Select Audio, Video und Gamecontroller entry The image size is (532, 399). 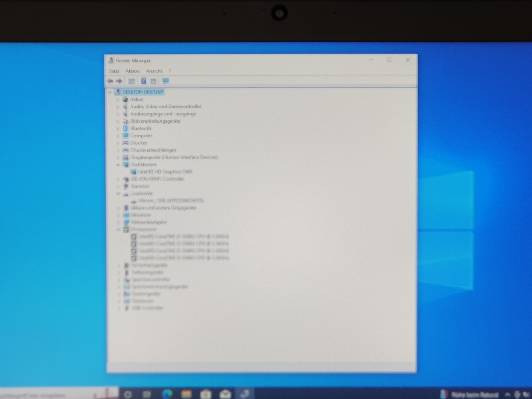(166, 106)
